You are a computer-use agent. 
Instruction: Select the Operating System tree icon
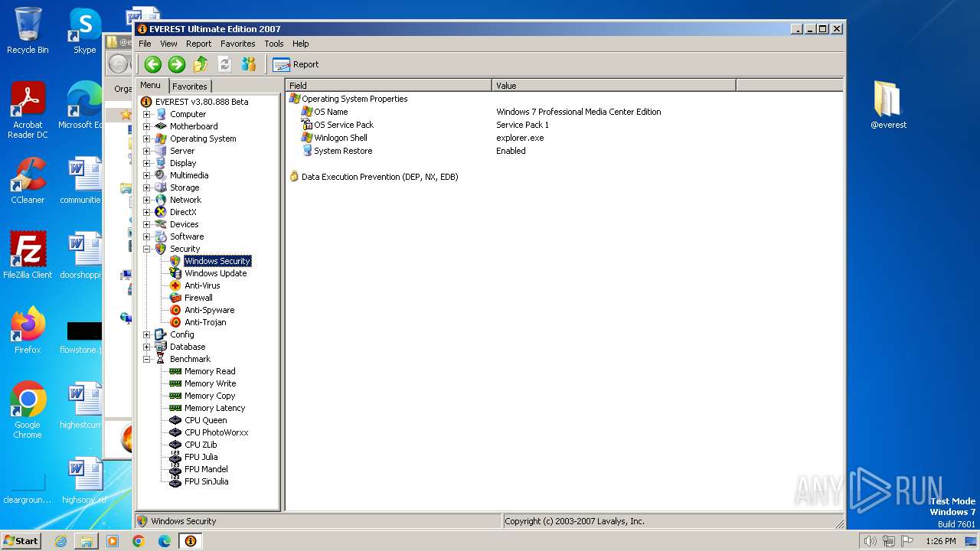point(161,139)
